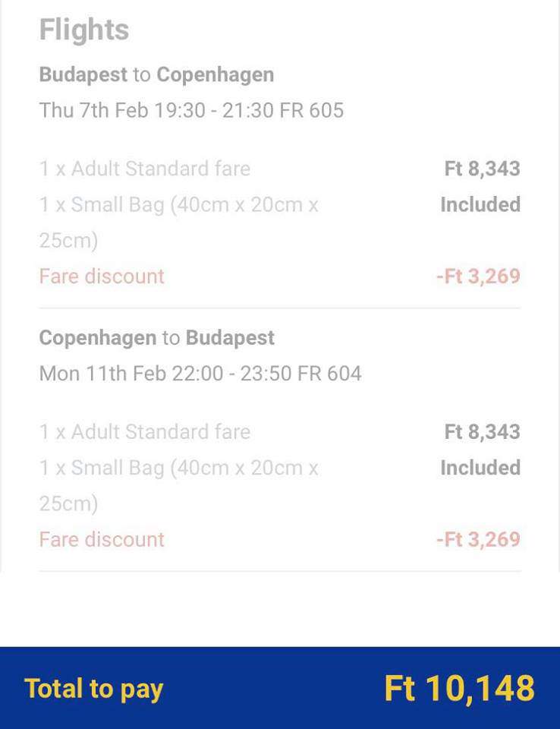Click the blue Total to pay bar
The width and height of the screenshot is (560, 729).
coord(280,688)
